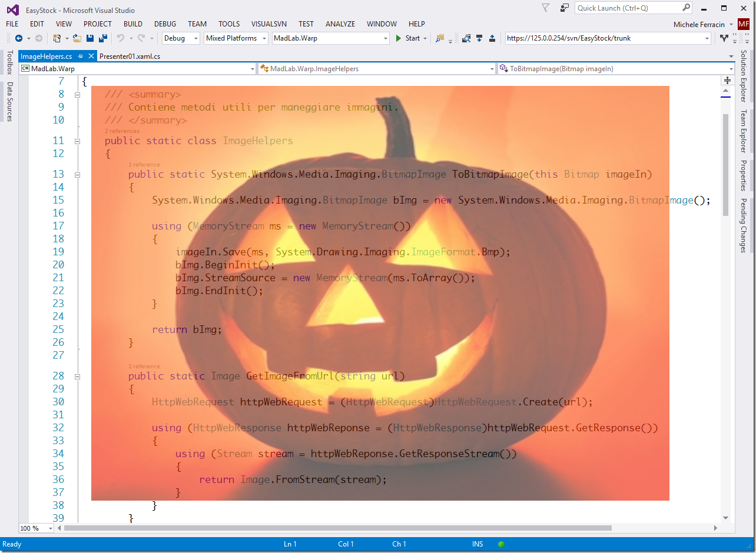The height and width of the screenshot is (553, 756).
Task: Click the Open File folder icon
Action: 77,38
